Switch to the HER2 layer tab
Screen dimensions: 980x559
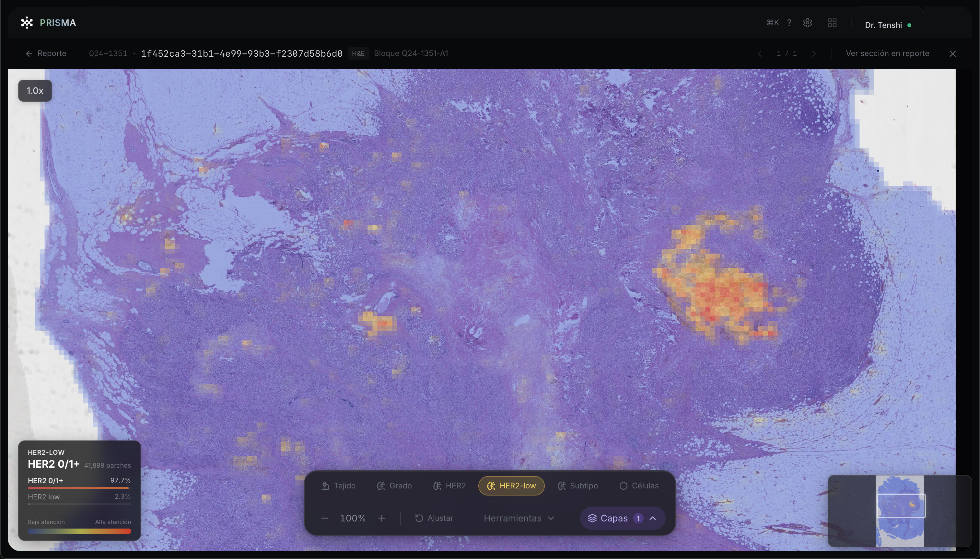449,486
